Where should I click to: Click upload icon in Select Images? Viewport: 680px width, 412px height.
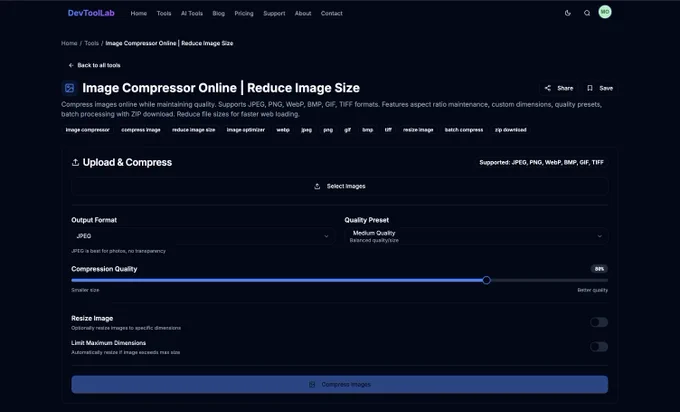point(317,186)
